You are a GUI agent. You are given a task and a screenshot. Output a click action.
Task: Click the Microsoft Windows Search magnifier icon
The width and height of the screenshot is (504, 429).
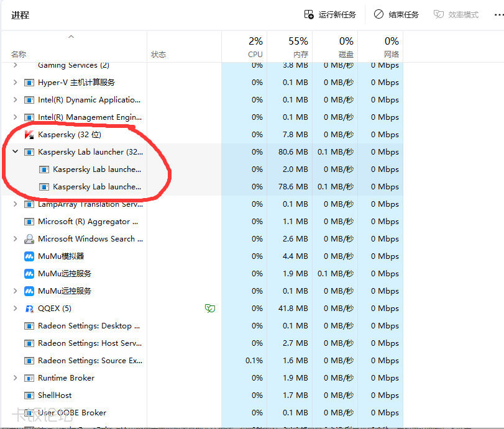[x=29, y=239]
